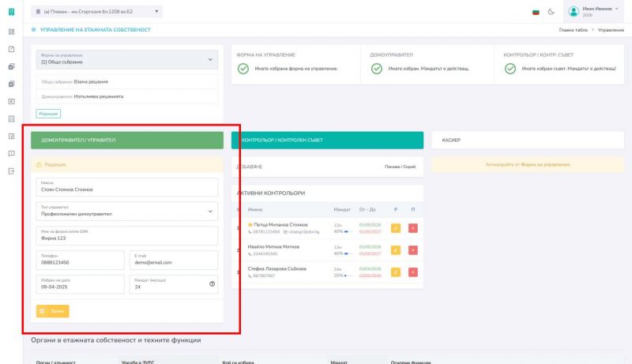Open Тип управител dropdown Професионален домоуправител
Image resolution: width=632 pixels, height=364 pixels.
(127, 211)
